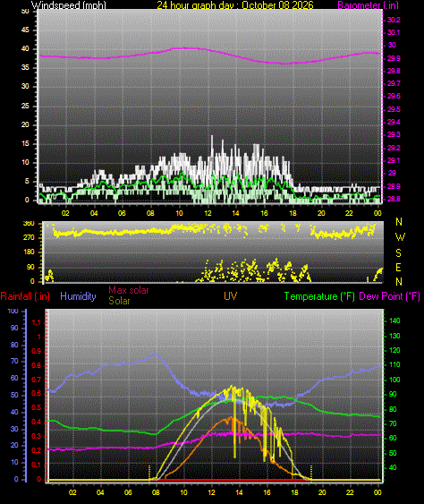Click the S compass direction label
Screen dimensions: 424x504
[x=398, y=253]
